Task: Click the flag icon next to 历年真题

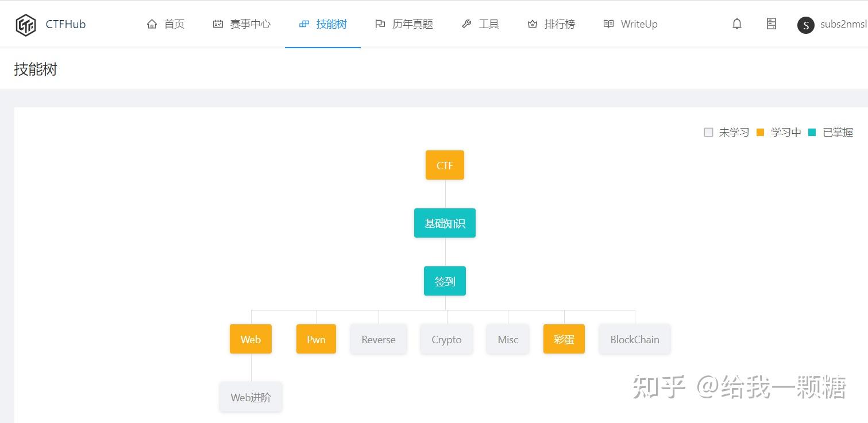Action: click(380, 24)
